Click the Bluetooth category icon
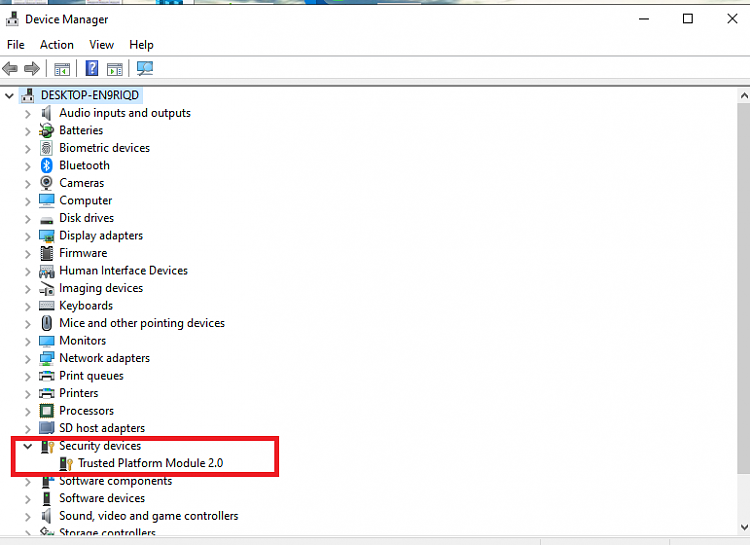This screenshot has width=750, height=545. pos(46,166)
